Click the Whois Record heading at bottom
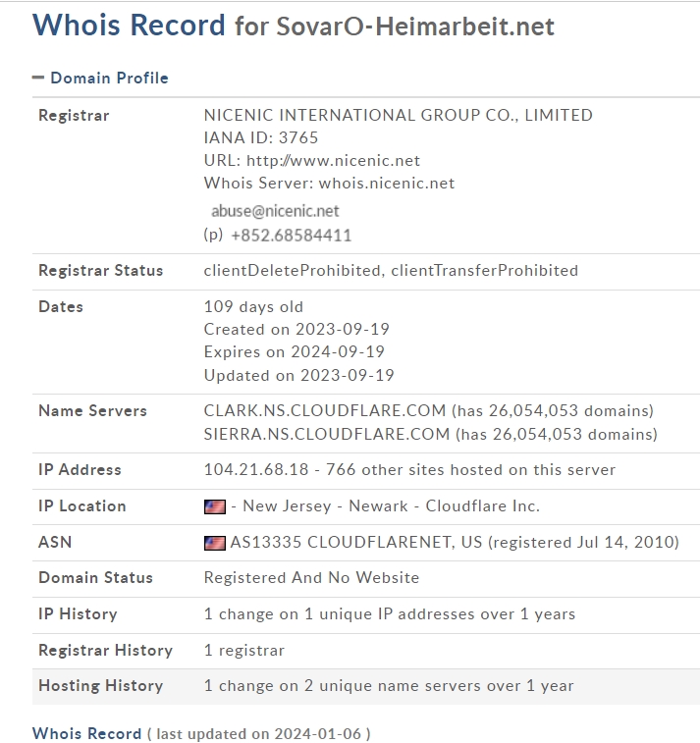700x743 pixels. coord(86,733)
